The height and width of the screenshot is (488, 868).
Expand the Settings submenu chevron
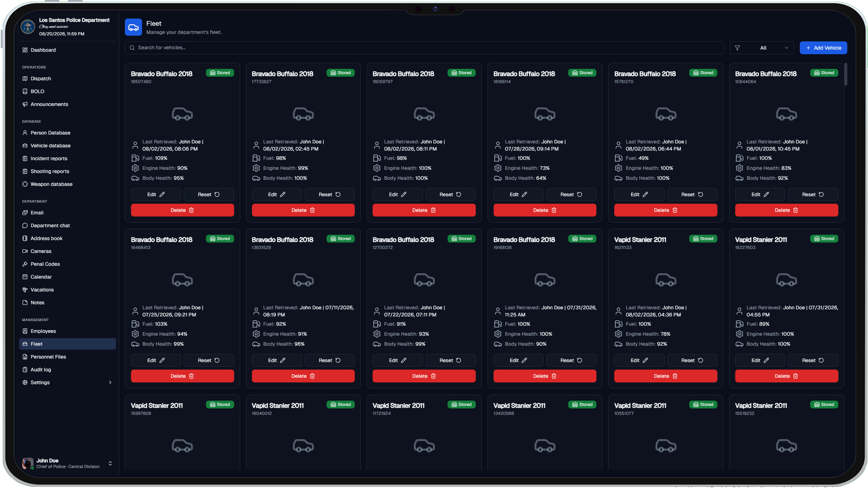110,382
